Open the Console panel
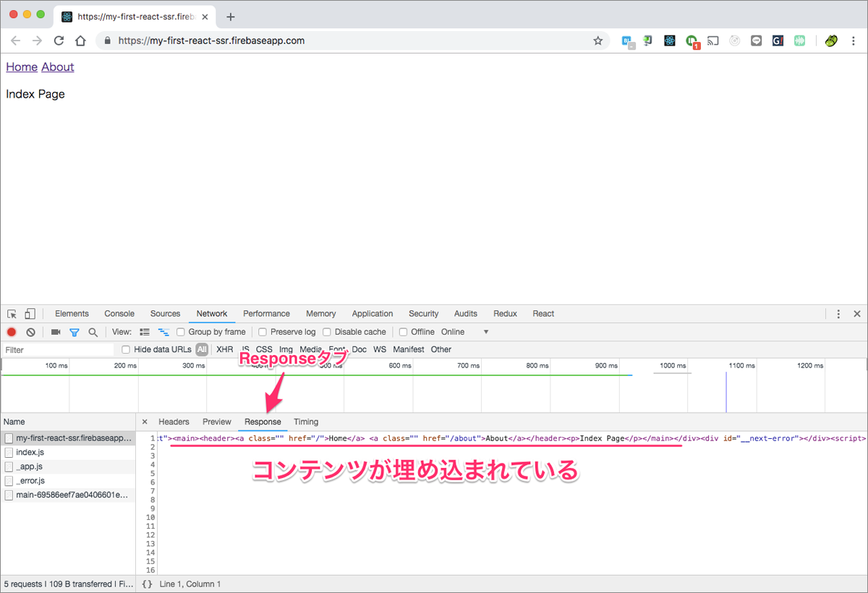 [119, 314]
